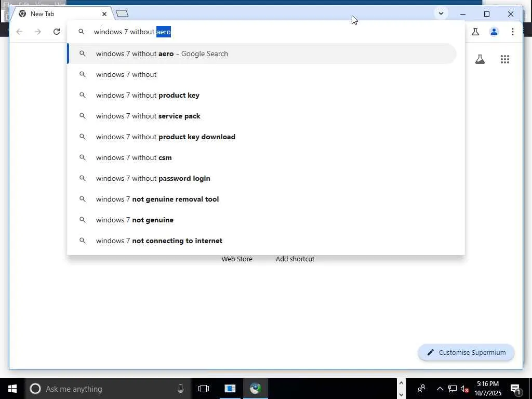The height and width of the screenshot is (399, 532).
Task: Choose suggestion 'without password login'
Action: click(x=262, y=179)
